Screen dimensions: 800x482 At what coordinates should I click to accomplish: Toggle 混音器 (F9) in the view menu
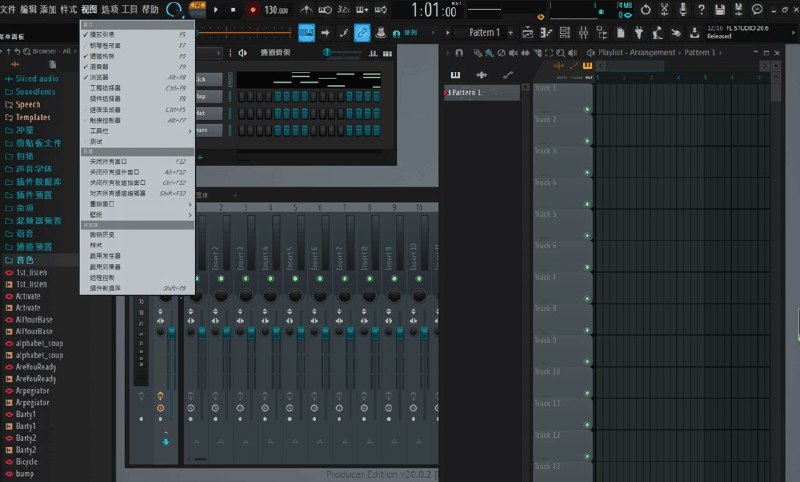[x=137, y=66]
